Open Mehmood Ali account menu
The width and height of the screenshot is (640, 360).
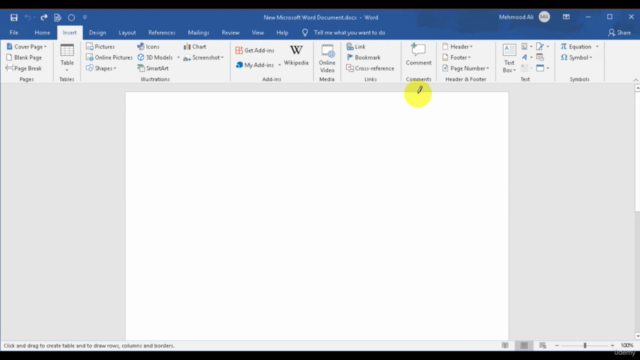tap(524, 17)
